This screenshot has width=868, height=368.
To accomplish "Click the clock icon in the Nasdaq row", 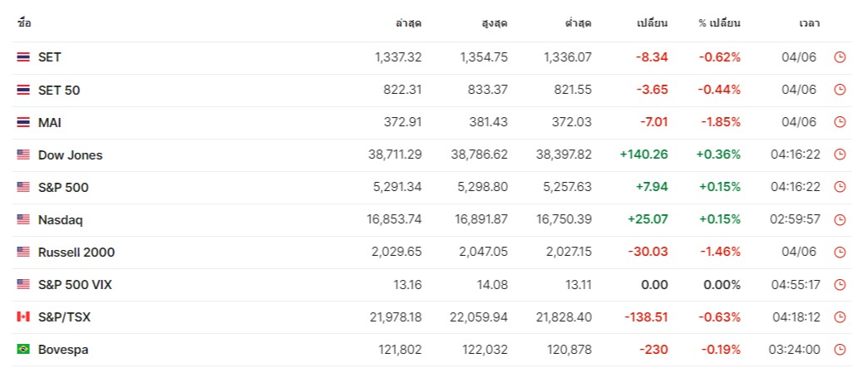I will [x=840, y=220].
